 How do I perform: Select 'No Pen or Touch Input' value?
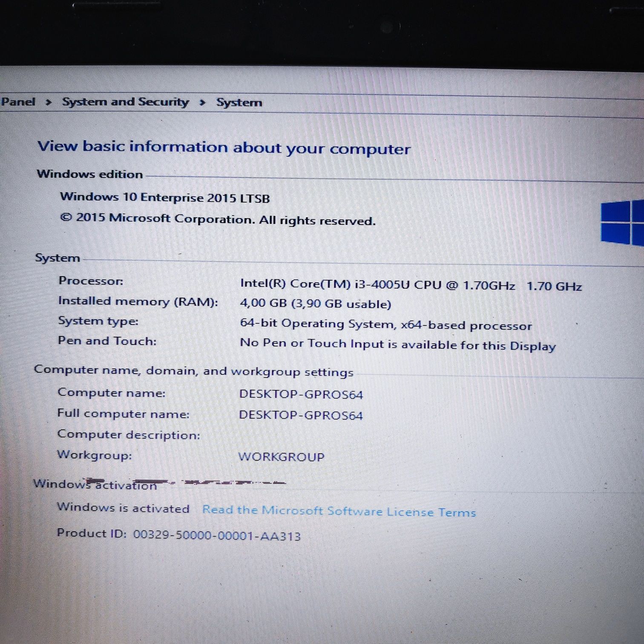398,344
